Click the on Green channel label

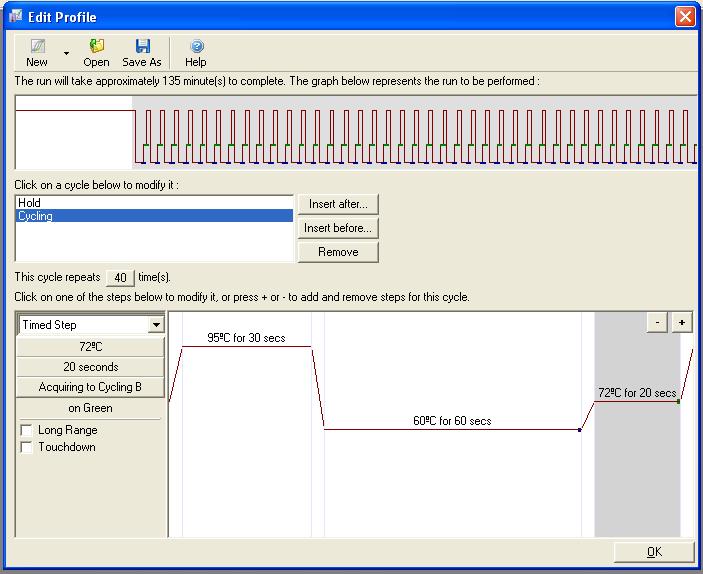pos(91,408)
